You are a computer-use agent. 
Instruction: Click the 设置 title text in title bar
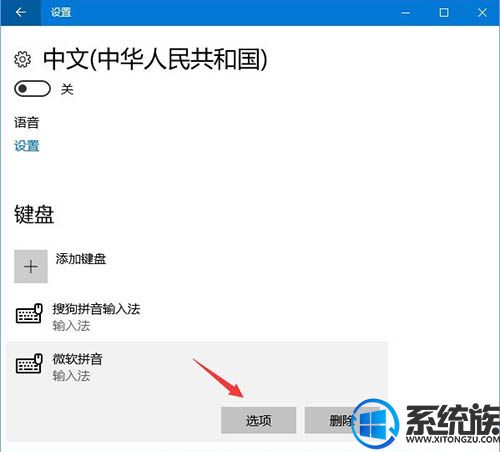(61, 12)
